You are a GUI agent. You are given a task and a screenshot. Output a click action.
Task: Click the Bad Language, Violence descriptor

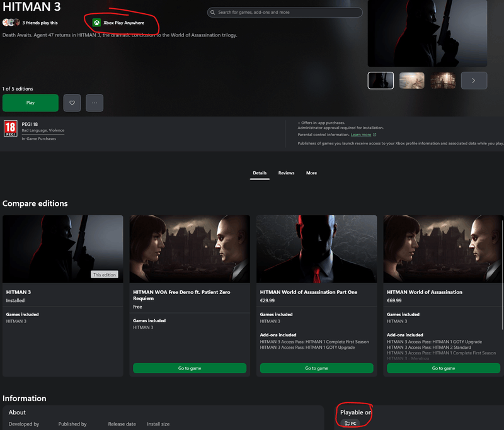(43, 130)
